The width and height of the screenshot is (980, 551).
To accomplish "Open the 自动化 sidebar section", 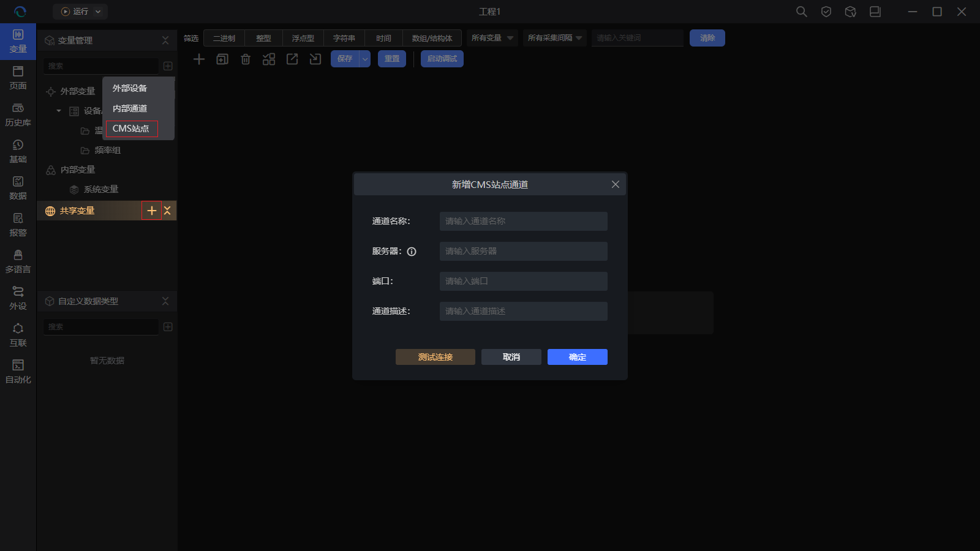I will coord(18,372).
